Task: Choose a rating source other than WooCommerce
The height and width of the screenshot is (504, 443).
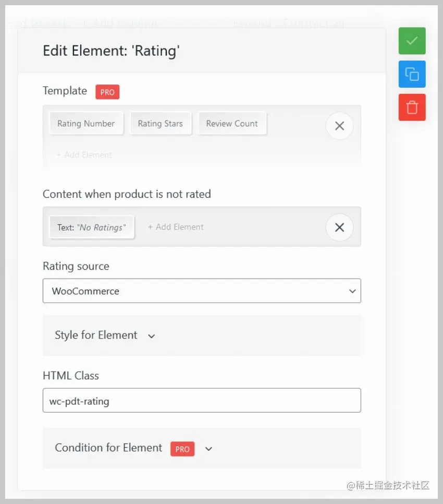Action: click(x=202, y=291)
